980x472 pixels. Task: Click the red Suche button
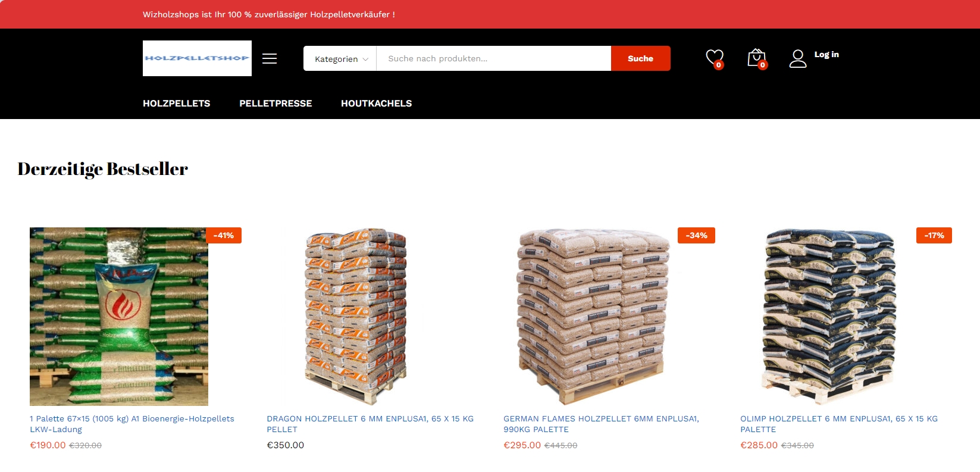click(641, 58)
